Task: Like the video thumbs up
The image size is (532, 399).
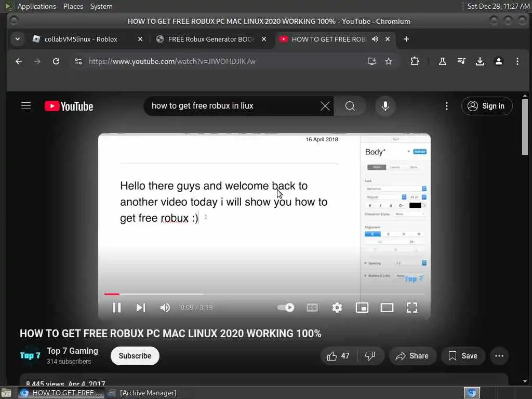Action: [x=338, y=355]
